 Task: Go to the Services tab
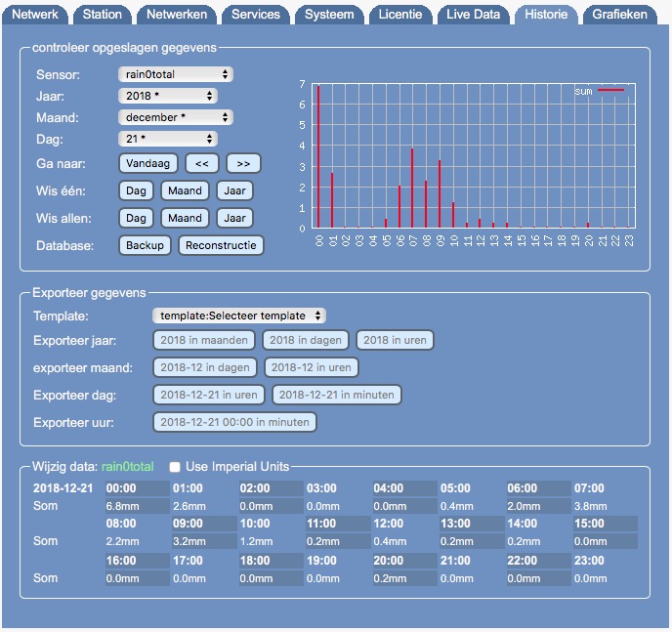256,15
